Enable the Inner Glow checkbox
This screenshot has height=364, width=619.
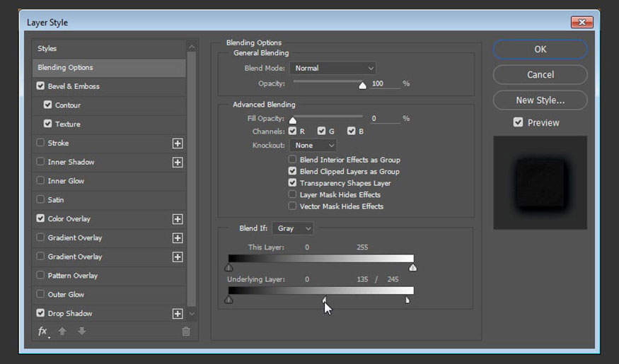[40, 180]
